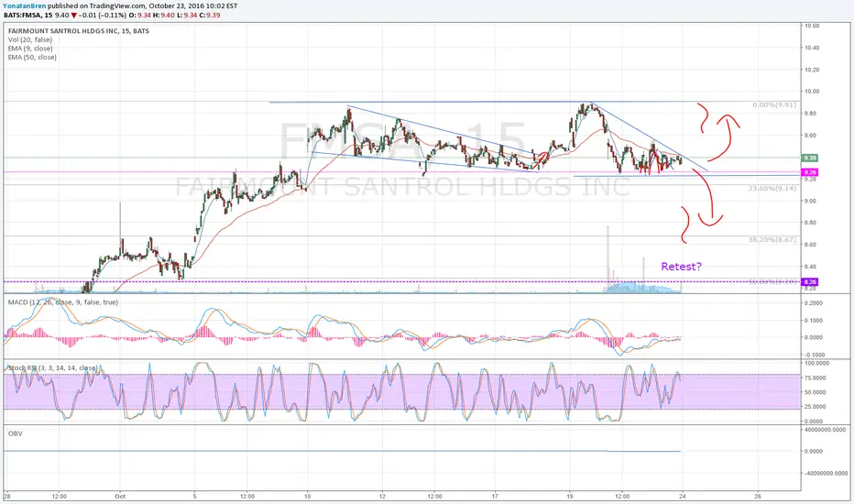Image resolution: width=854 pixels, height=504 pixels.
Task: Click the green 9.39 current price label
Action: [809, 158]
